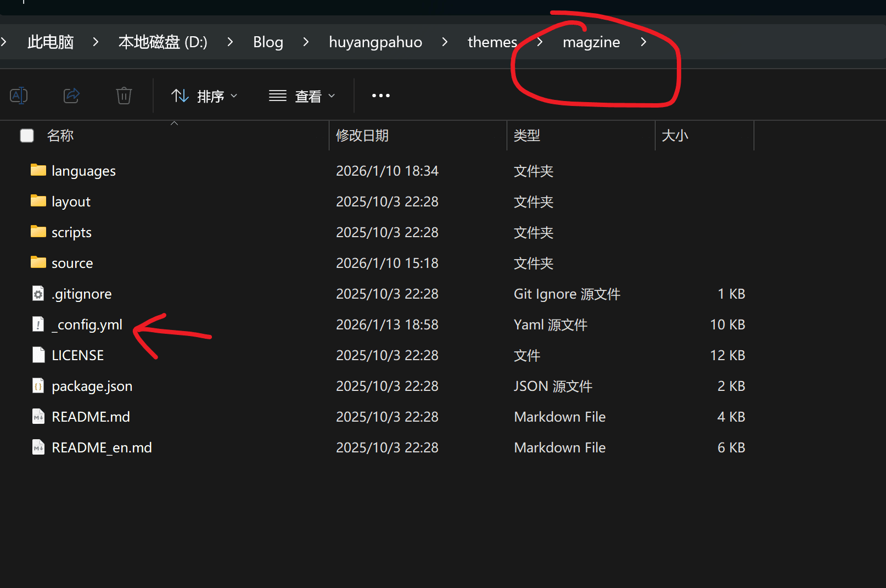Viewport: 886px width, 588px height.
Task: Click the _config.yml file icon
Action: (38, 324)
